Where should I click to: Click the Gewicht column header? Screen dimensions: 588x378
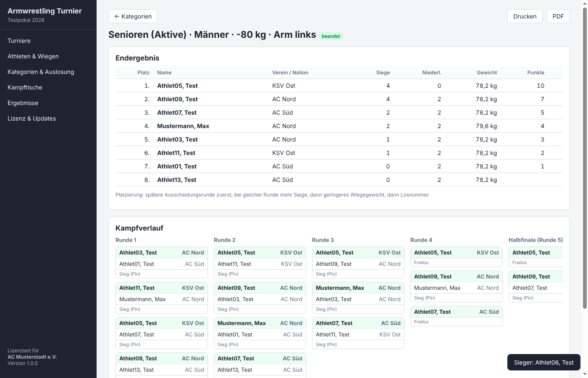click(487, 73)
